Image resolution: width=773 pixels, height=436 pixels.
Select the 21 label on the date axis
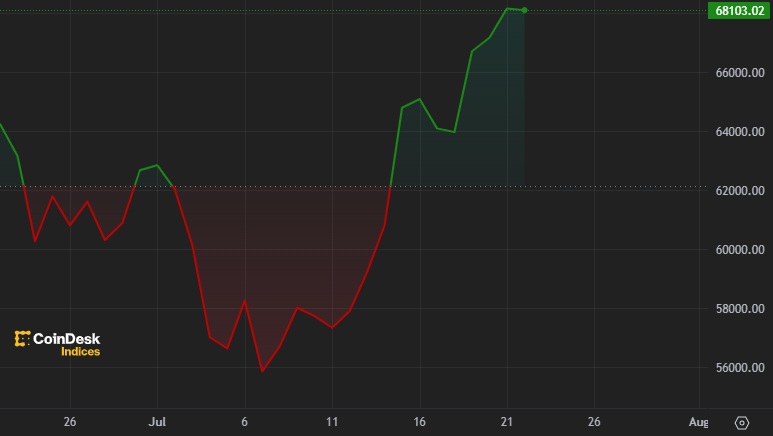507,422
